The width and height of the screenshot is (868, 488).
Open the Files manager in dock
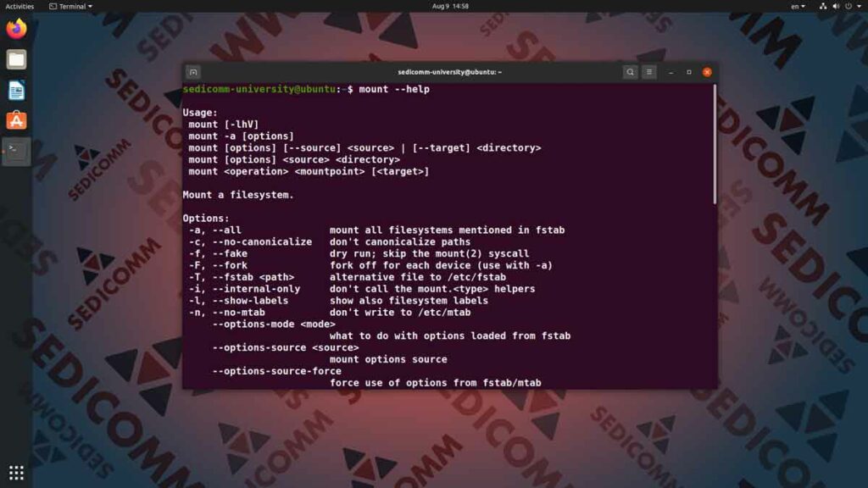coord(16,59)
